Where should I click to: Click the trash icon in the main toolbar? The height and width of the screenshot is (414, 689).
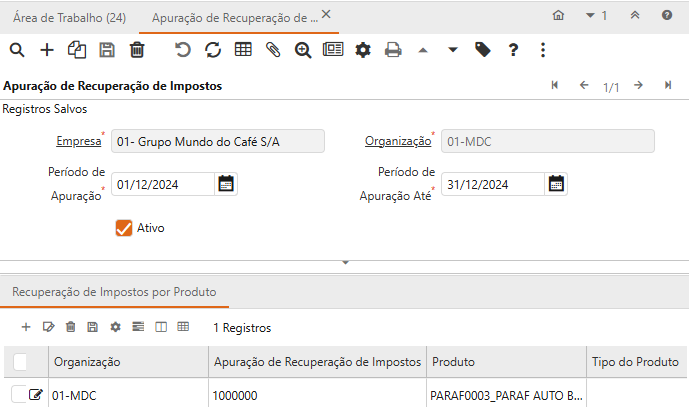(137, 50)
